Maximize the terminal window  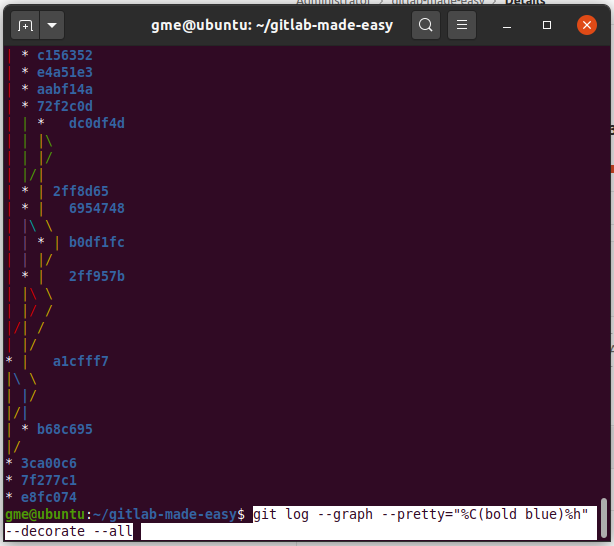pyautogui.click(x=547, y=24)
